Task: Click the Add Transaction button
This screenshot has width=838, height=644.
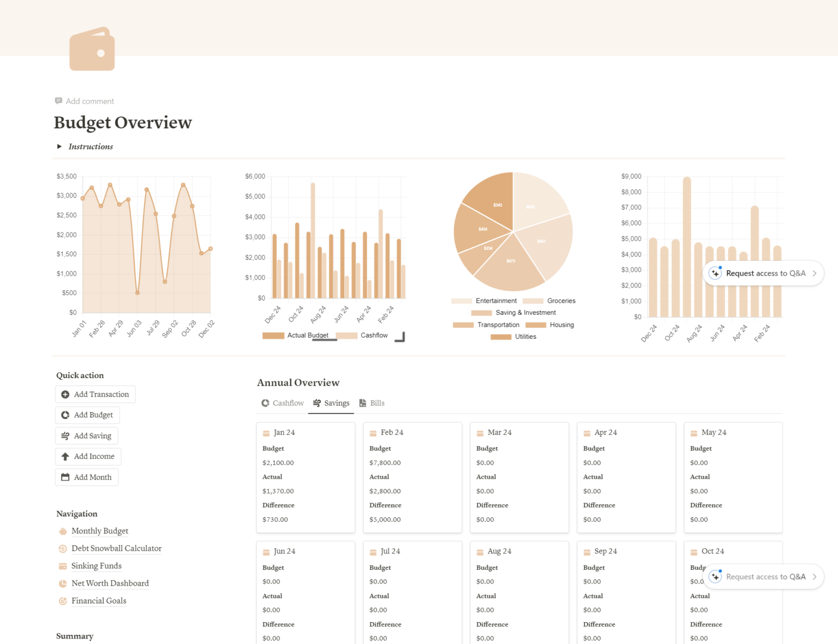Action: pos(95,395)
